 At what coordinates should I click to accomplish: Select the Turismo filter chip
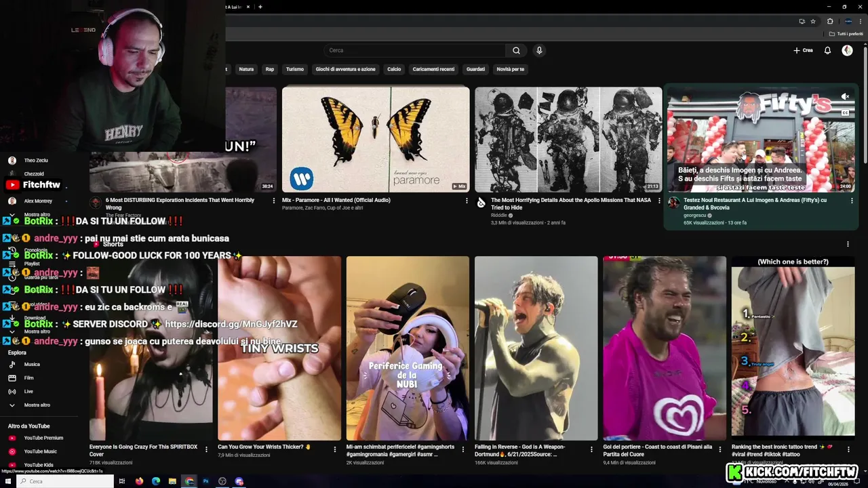pyautogui.click(x=295, y=69)
